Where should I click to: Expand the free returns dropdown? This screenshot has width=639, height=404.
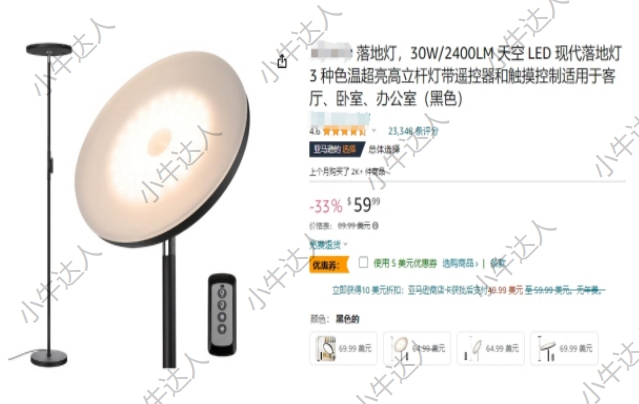[328, 245]
